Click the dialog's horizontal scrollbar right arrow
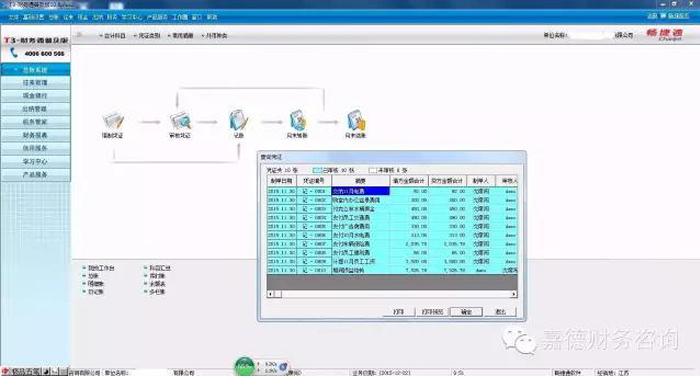Viewport: 700px width, 376px height. [x=514, y=294]
